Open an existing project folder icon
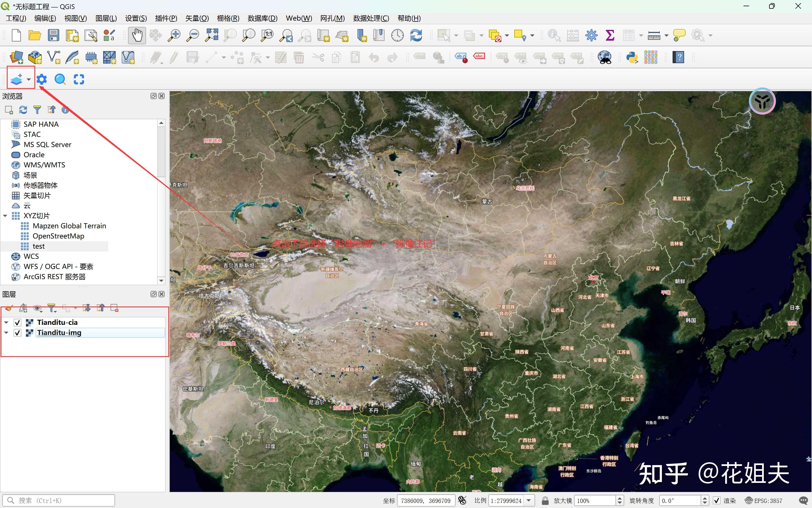 [35, 35]
